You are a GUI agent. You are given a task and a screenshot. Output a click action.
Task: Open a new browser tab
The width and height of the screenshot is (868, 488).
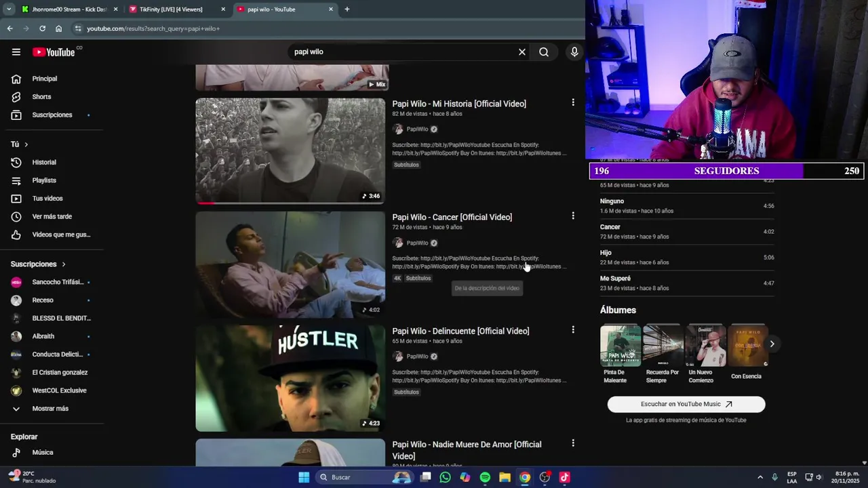[347, 9]
